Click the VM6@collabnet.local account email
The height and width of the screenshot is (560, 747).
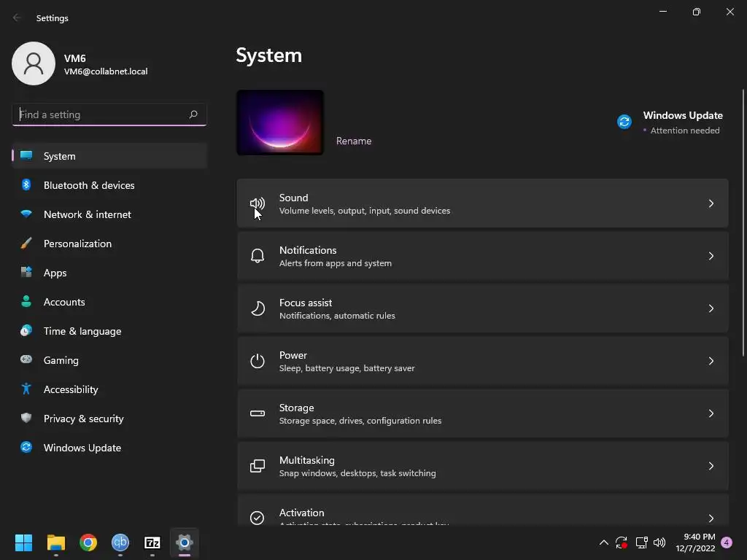(x=106, y=71)
